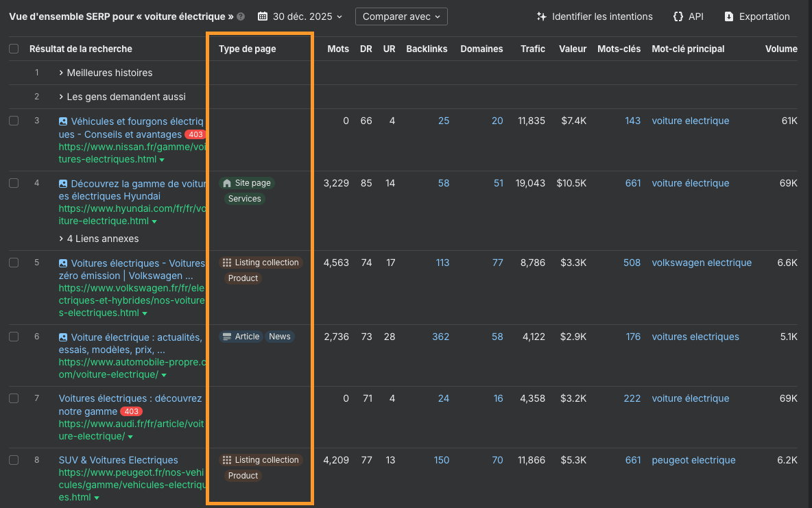The width and height of the screenshot is (812, 508).
Task: Sort by the Trafic column header
Action: click(x=533, y=49)
